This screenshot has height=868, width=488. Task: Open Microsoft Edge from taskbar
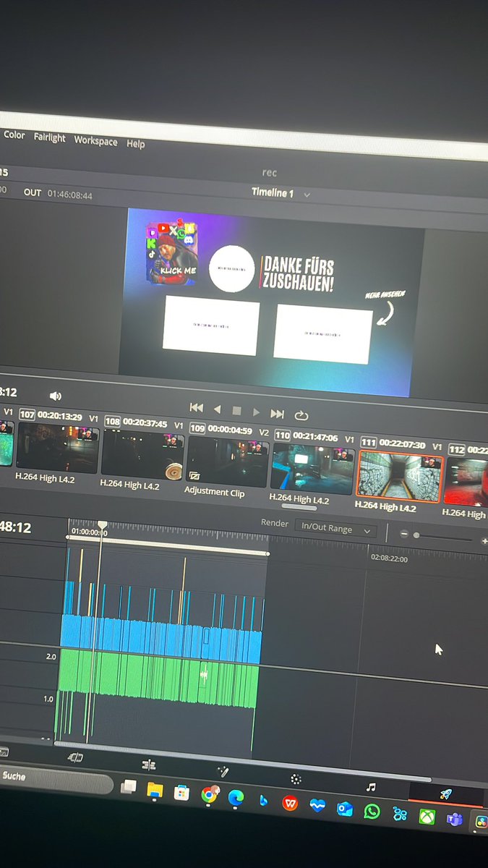(236, 797)
